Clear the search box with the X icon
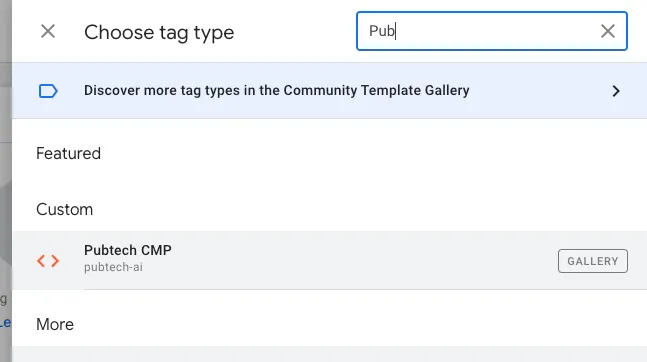This screenshot has height=362, width=647. 607,31
